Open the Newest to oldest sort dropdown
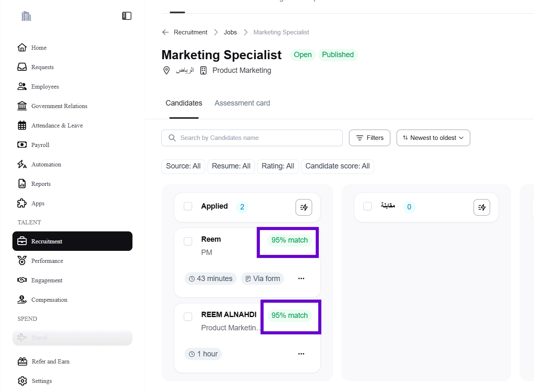Image resolution: width=534 pixels, height=392 pixels. [433, 138]
